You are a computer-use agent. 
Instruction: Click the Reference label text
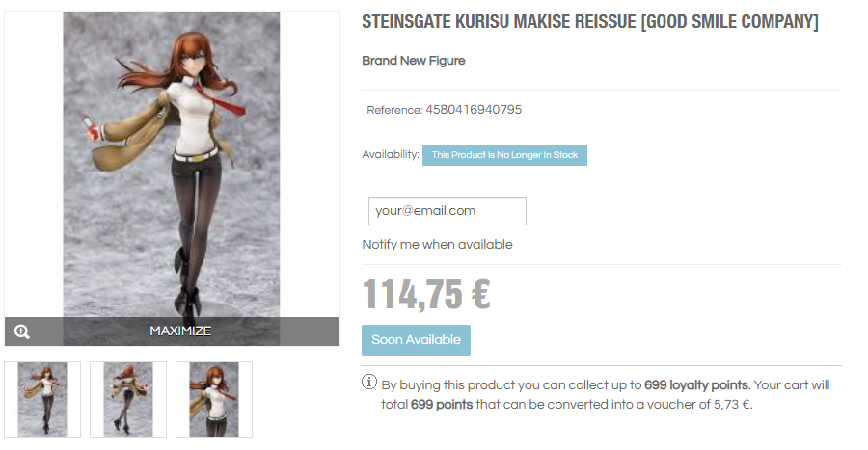pyautogui.click(x=394, y=110)
